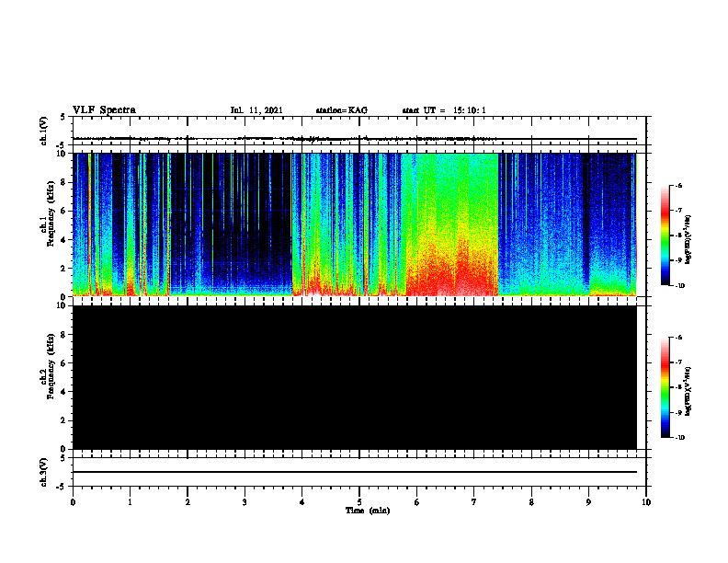Click the "Time (min)" x-axis label
Image resolution: width=728 pixels, height=563 pixels.
click(368, 511)
